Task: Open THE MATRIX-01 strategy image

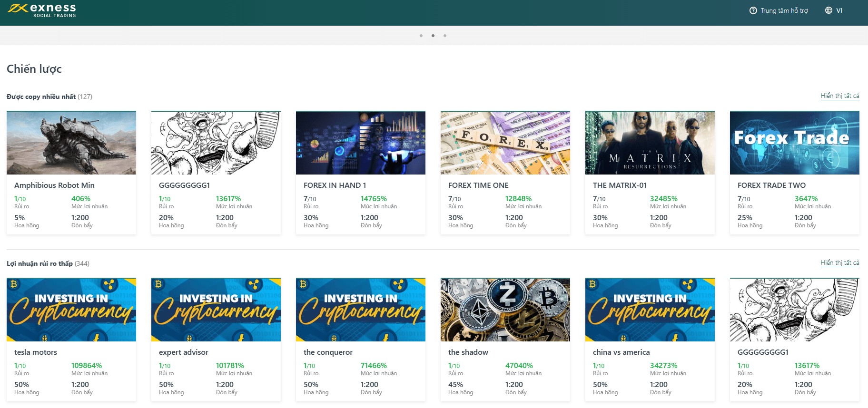Action: click(650, 143)
